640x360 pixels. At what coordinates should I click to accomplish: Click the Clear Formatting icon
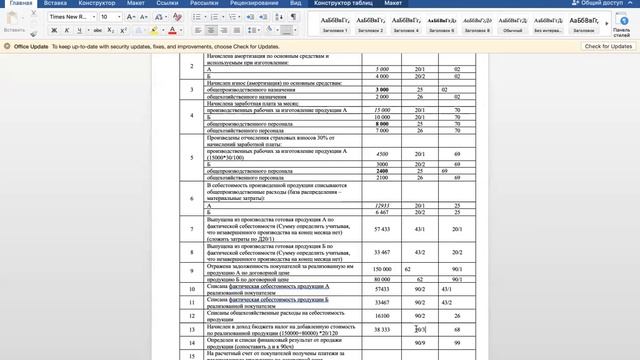(177, 17)
